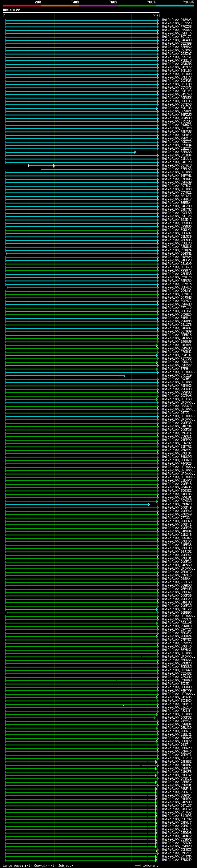The image size is (197, 868).
Task: Select the label UniRef100_P83373
Action: tap(176, 406)
